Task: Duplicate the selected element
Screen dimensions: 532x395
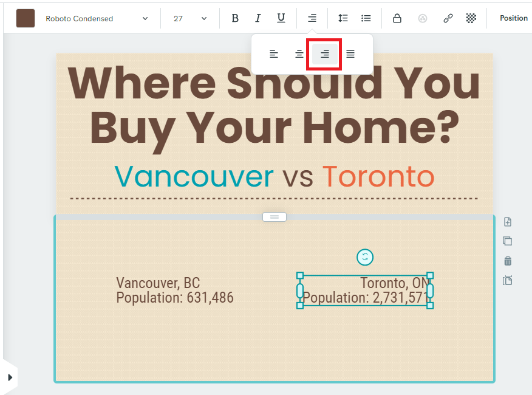Action: tap(507, 241)
